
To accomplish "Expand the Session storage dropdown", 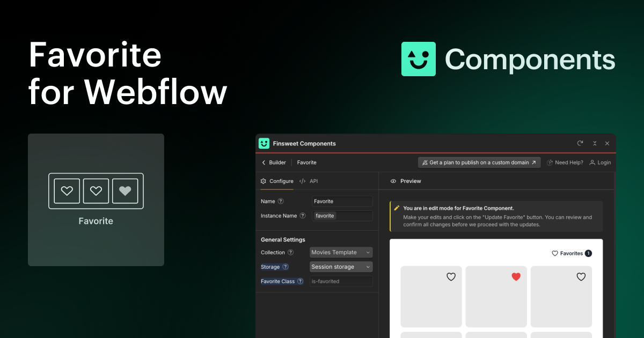I will click(341, 267).
